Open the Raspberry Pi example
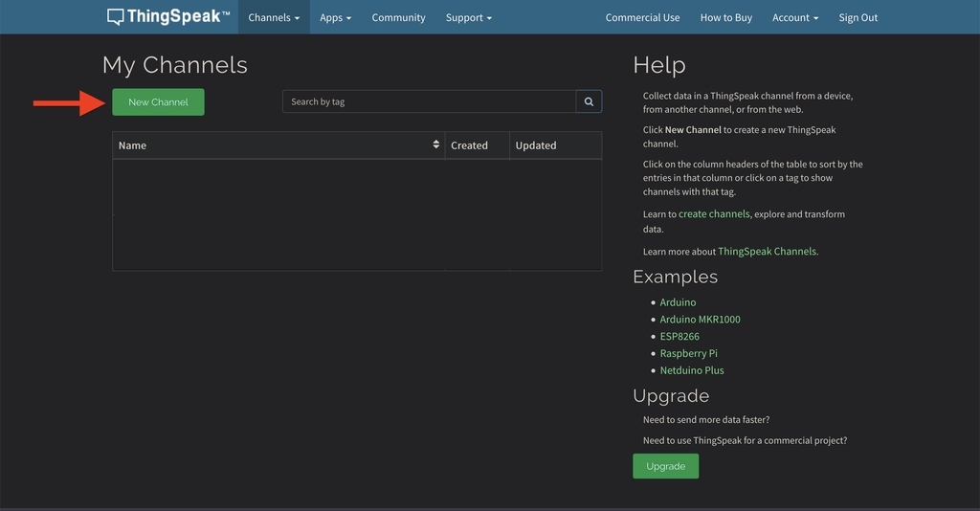Viewport: 980px width, 511px height. tap(689, 353)
